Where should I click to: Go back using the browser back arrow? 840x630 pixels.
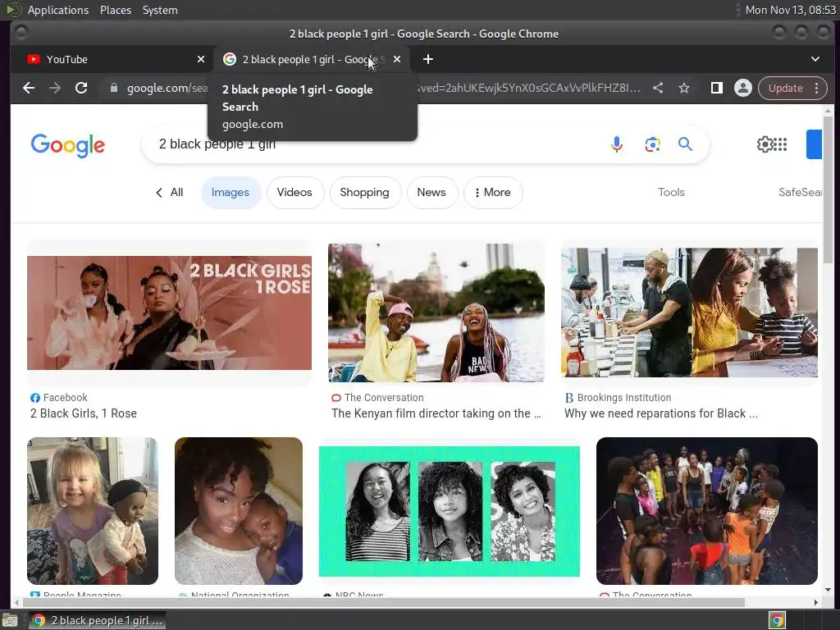click(x=29, y=88)
